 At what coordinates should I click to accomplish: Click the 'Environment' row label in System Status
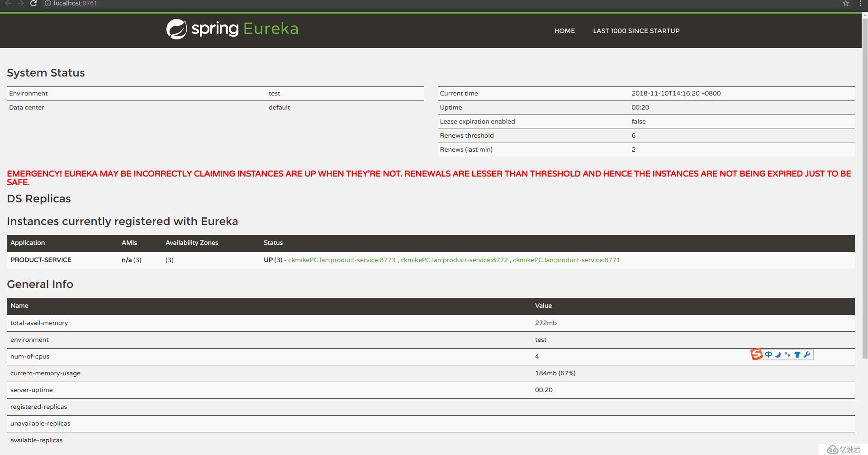[28, 93]
